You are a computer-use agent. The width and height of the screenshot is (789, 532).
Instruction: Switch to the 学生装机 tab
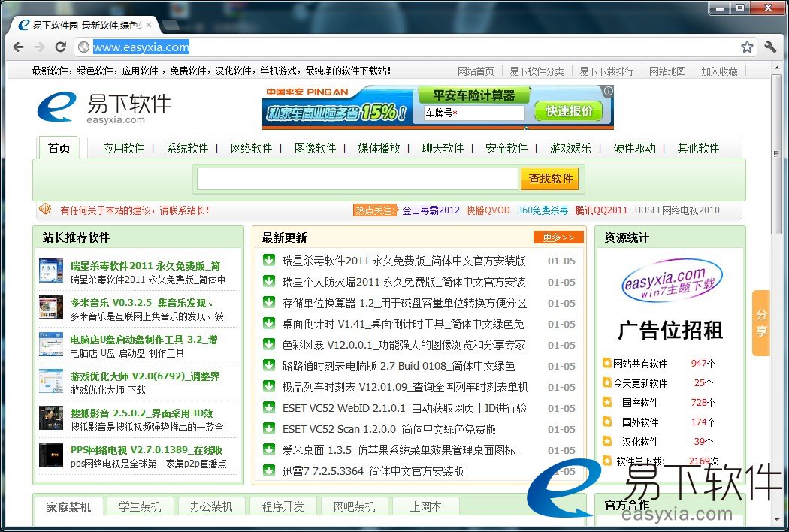(x=140, y=506)
